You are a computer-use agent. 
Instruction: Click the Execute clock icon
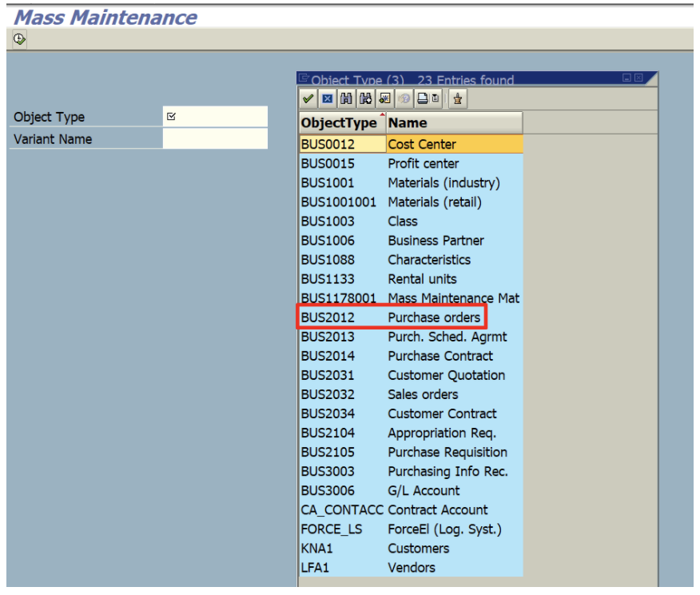click(x=20, y=39)
